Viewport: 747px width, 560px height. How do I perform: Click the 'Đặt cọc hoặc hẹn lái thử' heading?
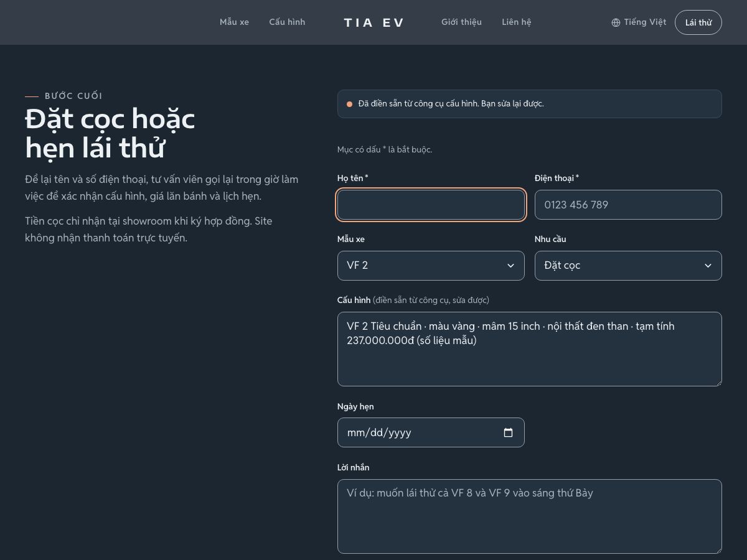pyautogui.click(x=110, y=133)
